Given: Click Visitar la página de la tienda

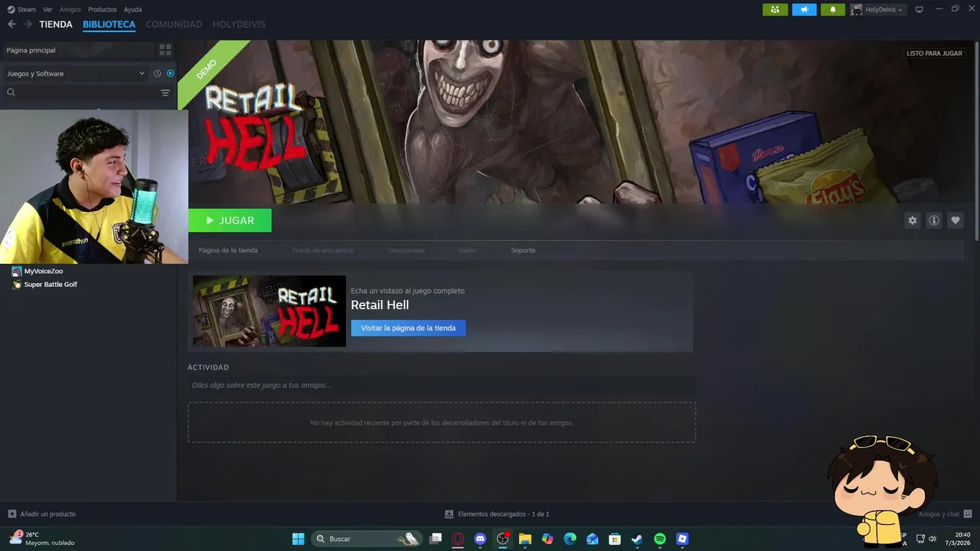Looking at the screenshot, I should tap(408, 328).
